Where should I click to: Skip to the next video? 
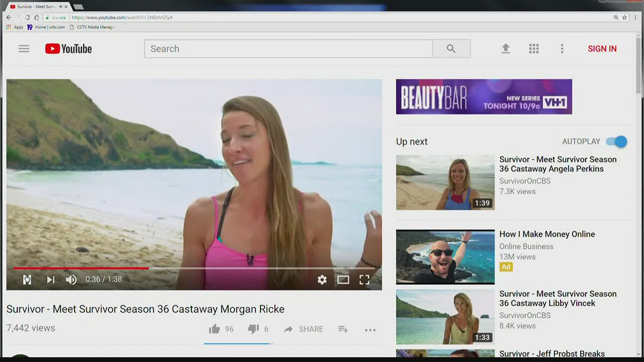(51, 280)
